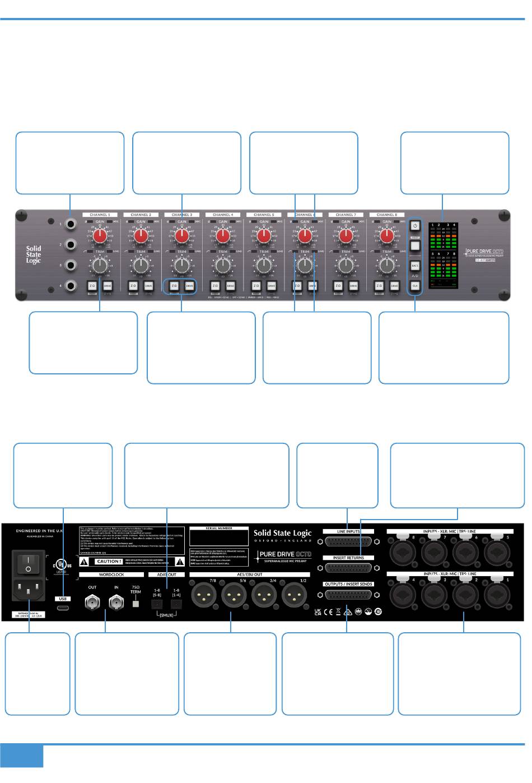Toggle the Channel 3 DRIVE button
This screenshot has width=532, height=783.
(x=189, y=286)
